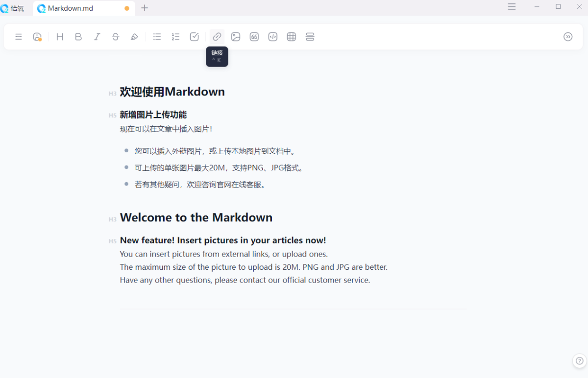
Task: Insert a horizontal divider line
Action: (x=310, y=37)
